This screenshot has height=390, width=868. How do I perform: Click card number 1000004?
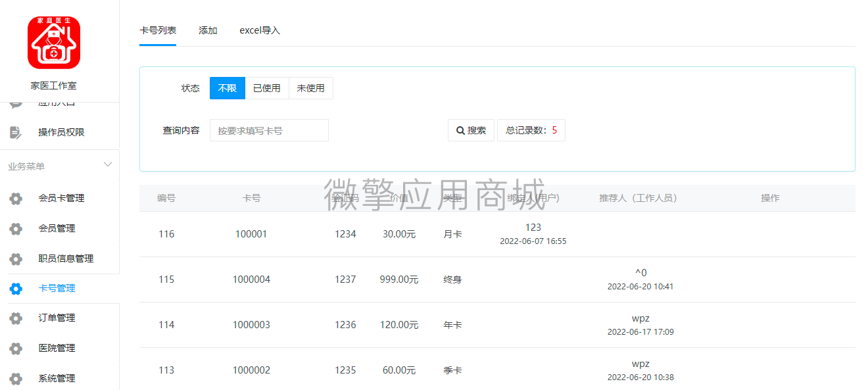(x=251, y=280)
